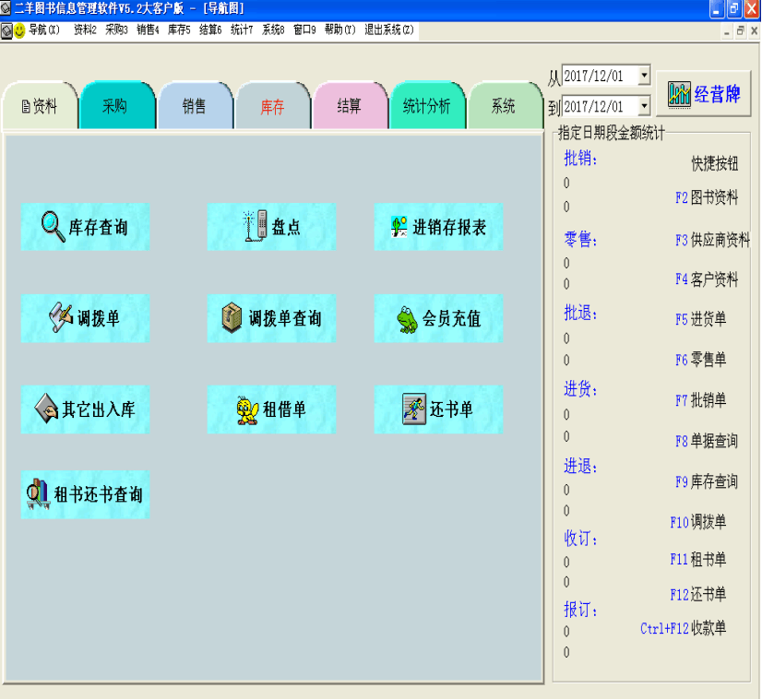This screenshot has height=700, width=762.
Task: Open the 系统8 menu
Action: tap(273, 30)
